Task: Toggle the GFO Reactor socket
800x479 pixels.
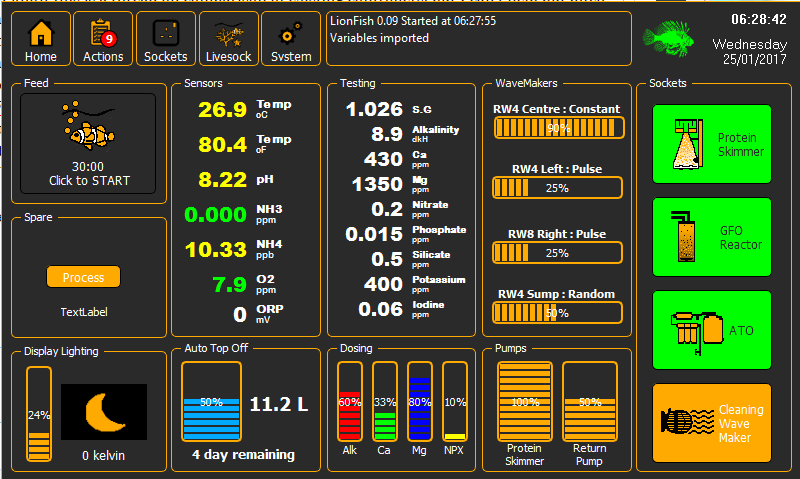Action: [x=712, y=237]
